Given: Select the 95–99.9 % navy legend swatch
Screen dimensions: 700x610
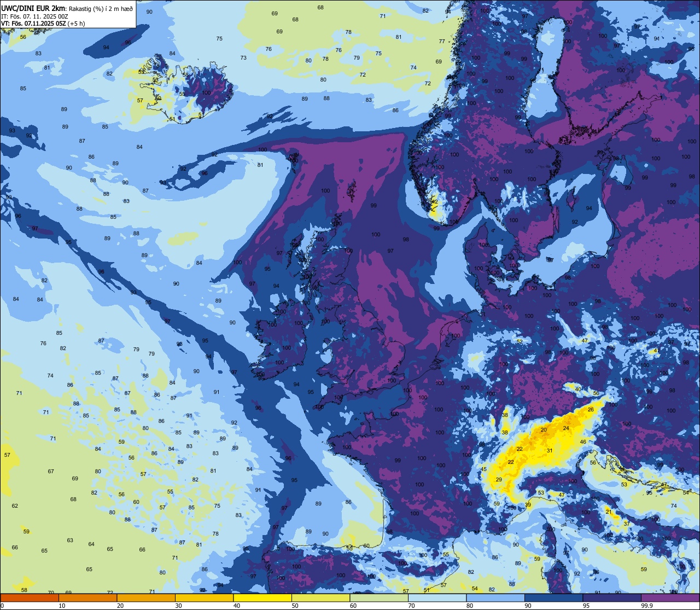Looking at the screenshot, I should pos(612,597).
